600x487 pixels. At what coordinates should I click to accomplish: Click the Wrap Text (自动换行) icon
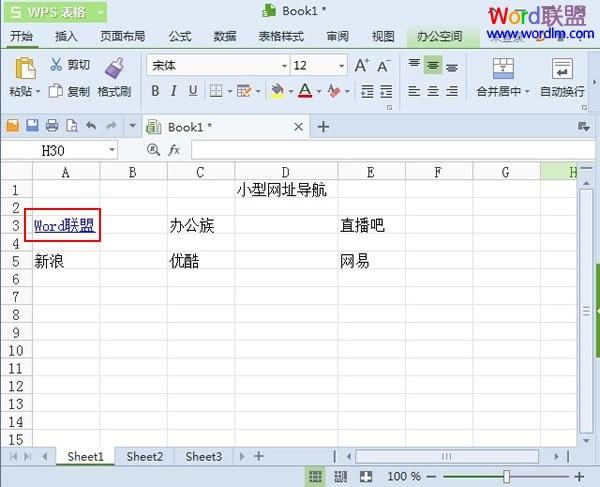click(562, 68)
